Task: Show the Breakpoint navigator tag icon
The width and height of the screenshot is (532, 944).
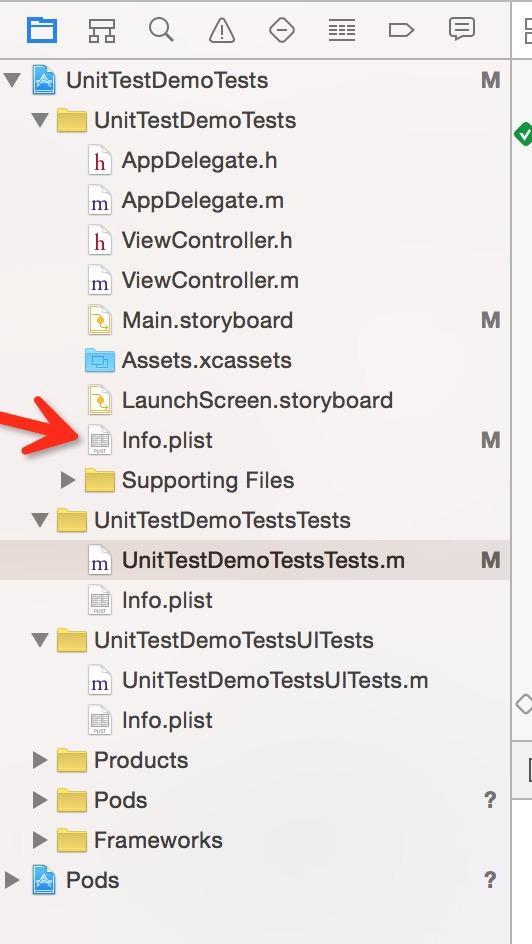Action: [401, 30]
